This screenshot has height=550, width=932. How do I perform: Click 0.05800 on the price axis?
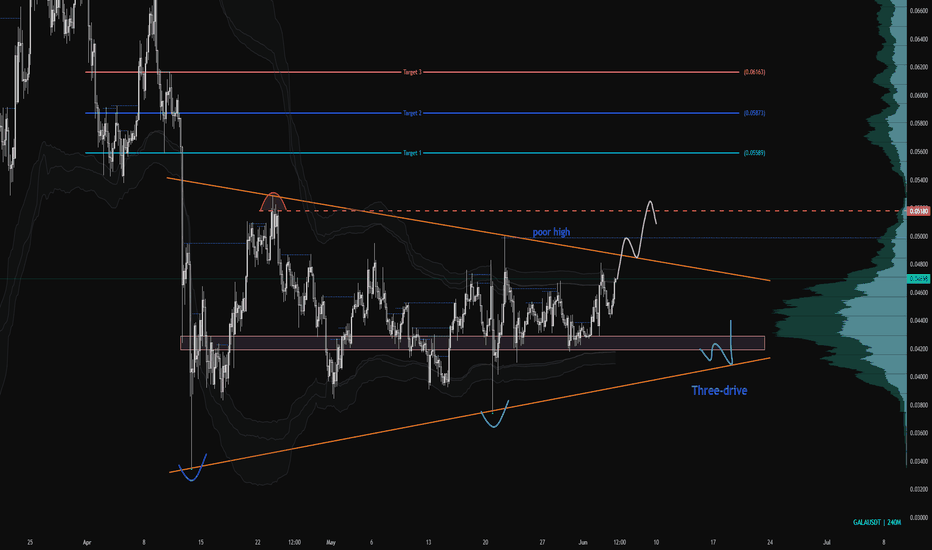(918, 124)
